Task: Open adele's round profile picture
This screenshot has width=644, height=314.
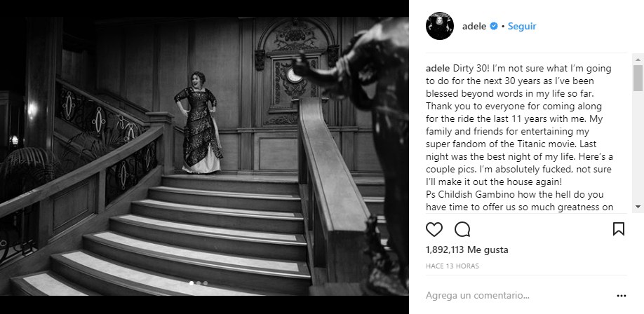Action: click(x=439, y=26)
